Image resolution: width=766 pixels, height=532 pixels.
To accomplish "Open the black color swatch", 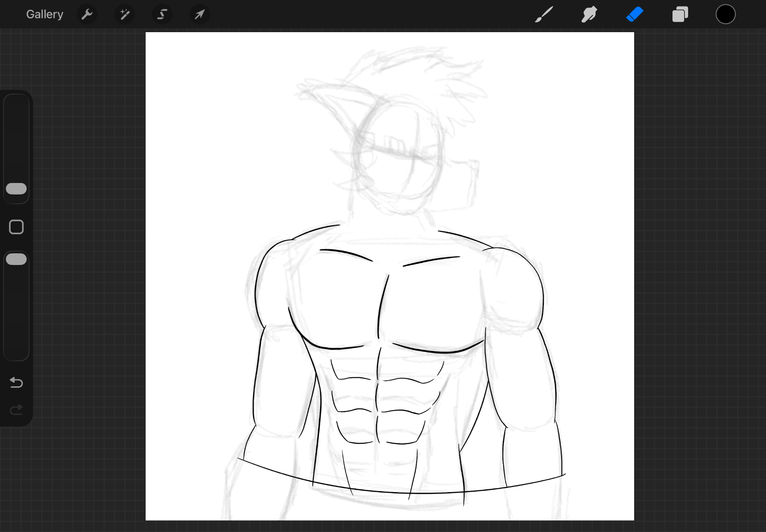I will [725, 15].
